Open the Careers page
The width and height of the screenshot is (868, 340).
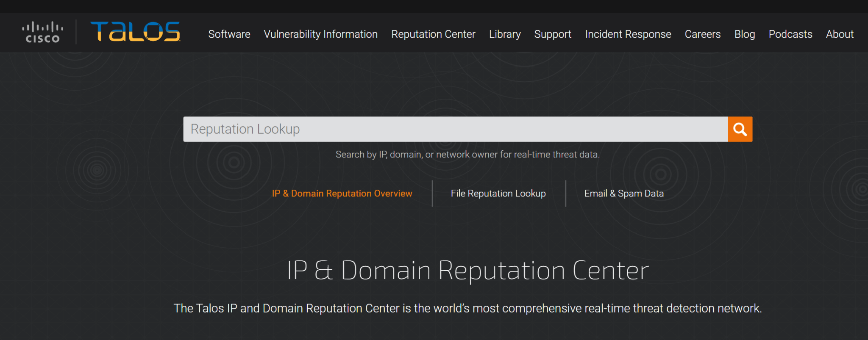click(702, 34)
